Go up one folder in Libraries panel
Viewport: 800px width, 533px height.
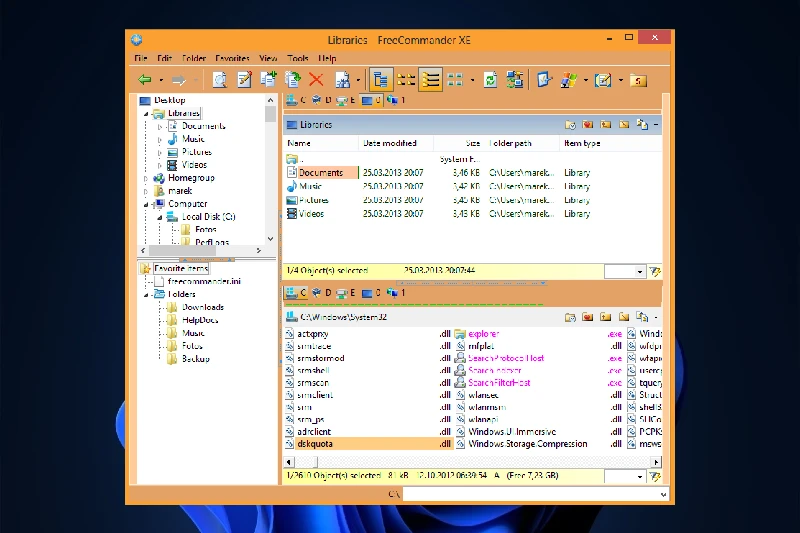[606, 124]
